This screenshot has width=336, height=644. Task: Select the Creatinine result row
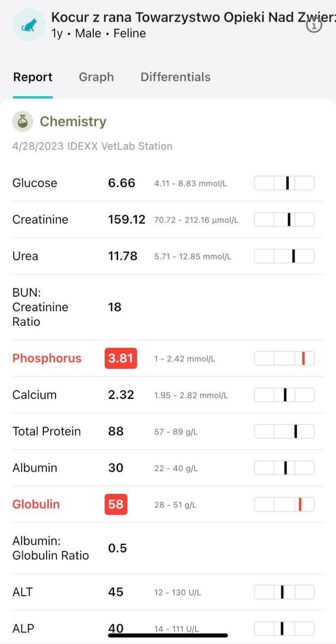pos(168,220)
